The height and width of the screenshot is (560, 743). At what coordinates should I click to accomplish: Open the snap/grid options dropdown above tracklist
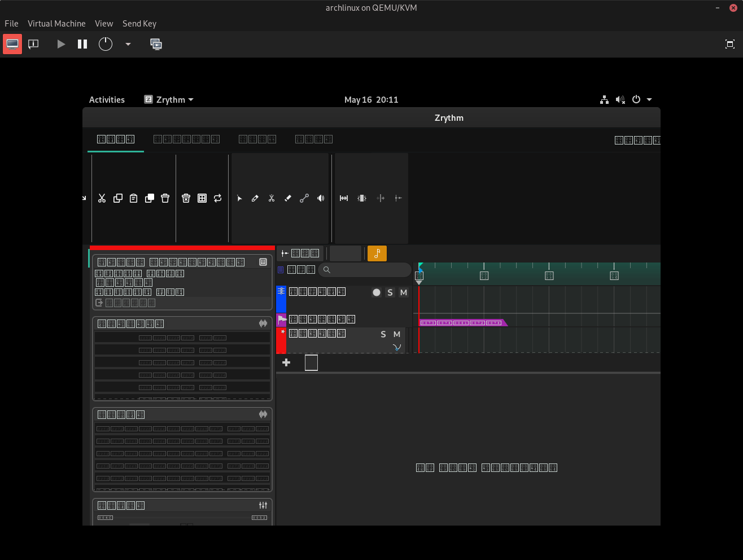tap(300, 253)
